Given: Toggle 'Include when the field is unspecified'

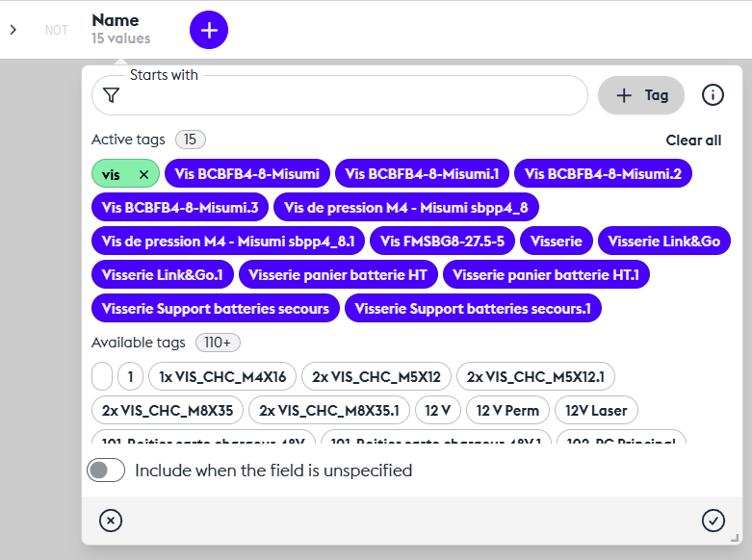Looking at the screenshot, I should (x=106, y=471).
